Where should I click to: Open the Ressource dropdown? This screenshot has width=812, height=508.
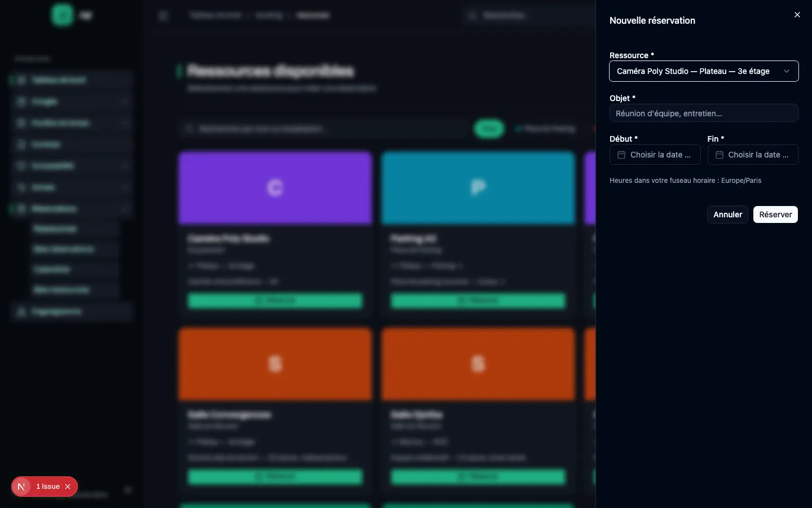coord(704,71)
